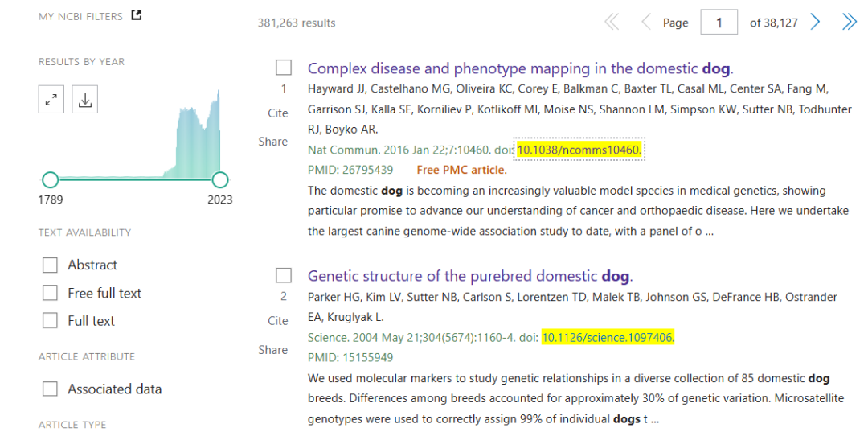
Task: Download the results by year data
Action: point(85,100)
